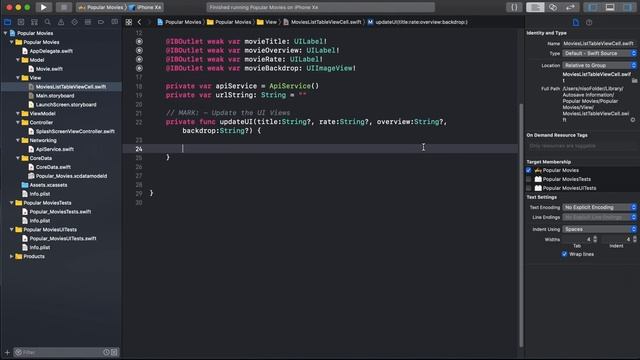Open the Project navigator tab

coord(8,22)
